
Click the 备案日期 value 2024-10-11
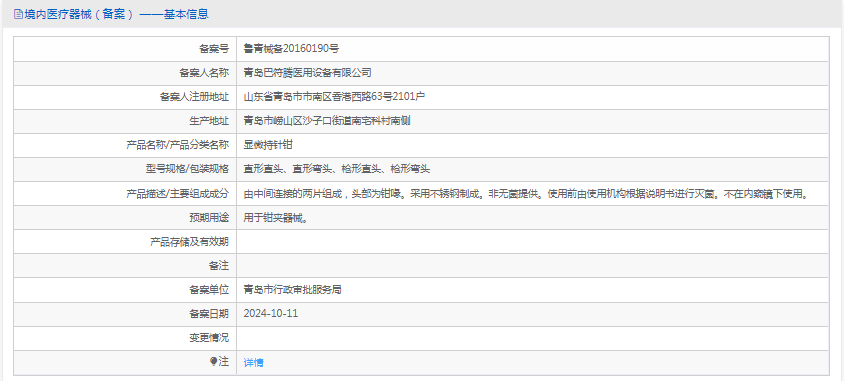point(271,314)
